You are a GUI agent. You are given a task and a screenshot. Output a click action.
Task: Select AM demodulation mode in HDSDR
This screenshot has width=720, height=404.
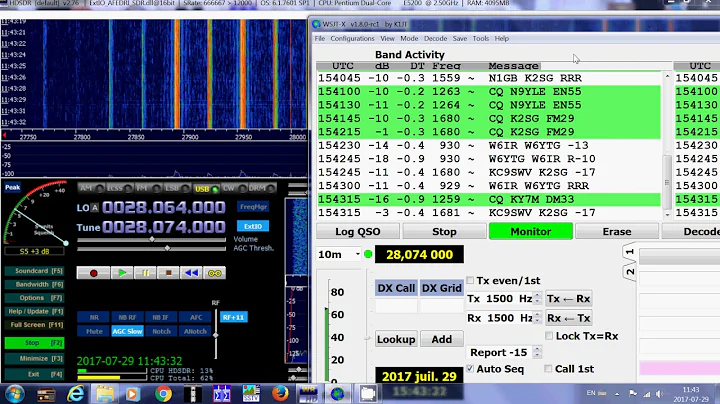coord(90,188)
